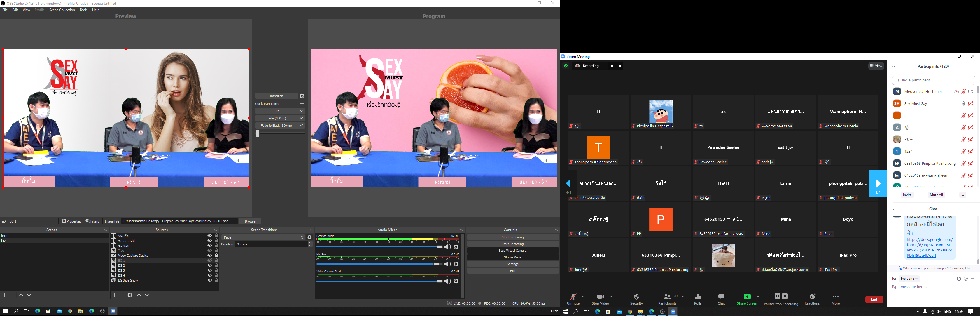The image size is (980, 316).
Task: Mute Mic/Aux in the mixer
Action: pos(448,264)
